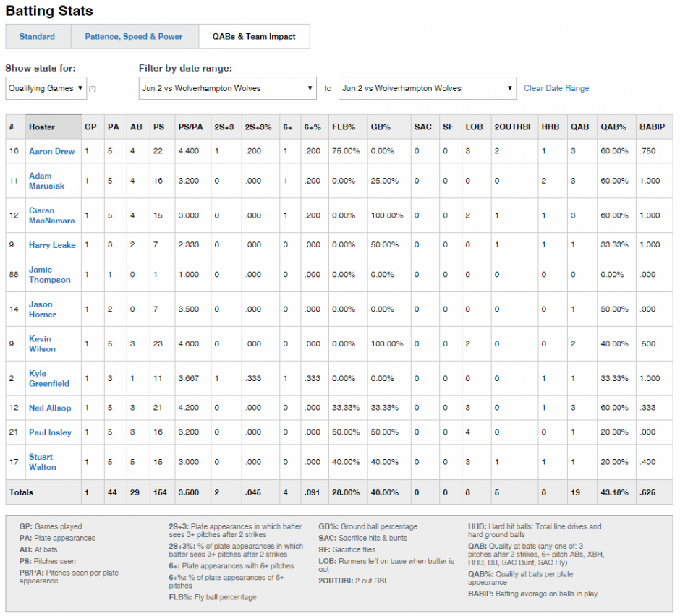This screenshot has height=616, width=680.
Task: Sort by the BABIP column header
Action: (x=655, y=127)
